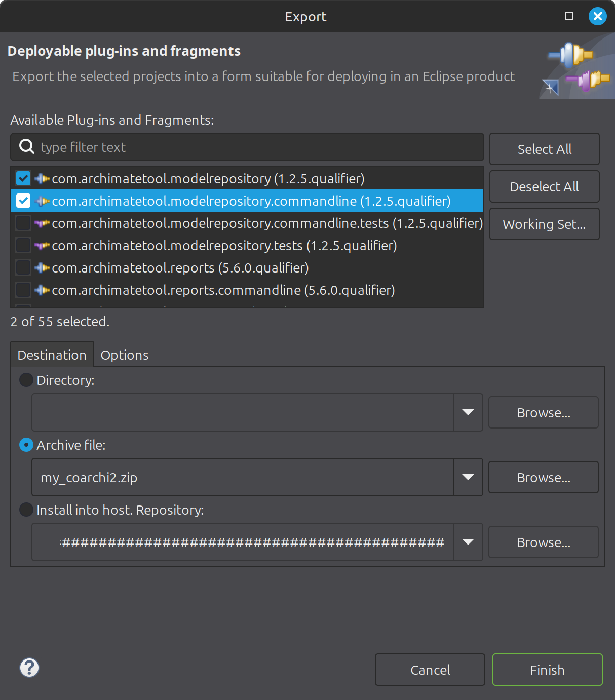Click the plug-in icon beside com.archimatetool.modelrepository
The image size is (615, 700).
pyautogui.click(x=42, y=179)
